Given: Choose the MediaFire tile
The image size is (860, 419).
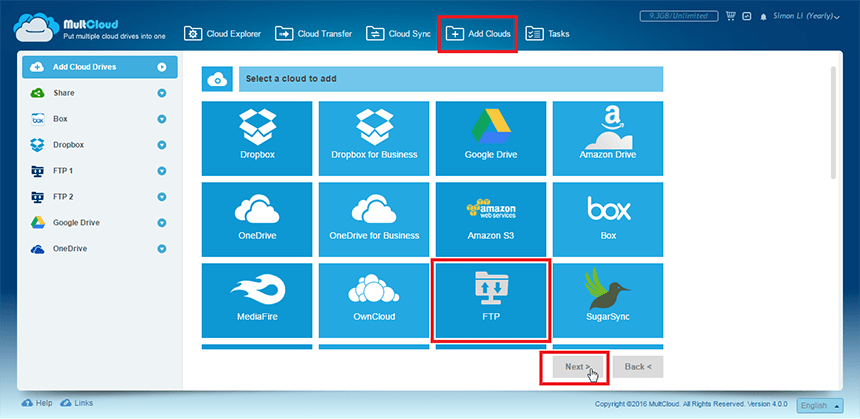Looking at the screenshot, I should 257,301.
